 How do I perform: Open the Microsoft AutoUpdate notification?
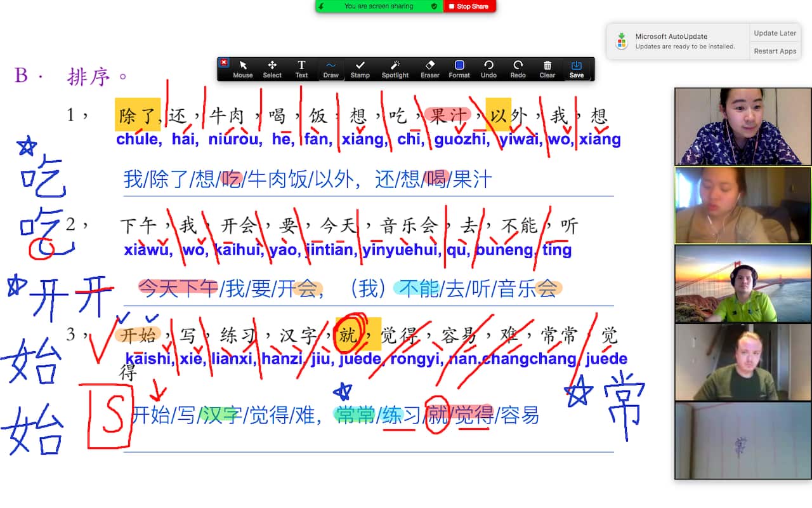pos(676,41)
